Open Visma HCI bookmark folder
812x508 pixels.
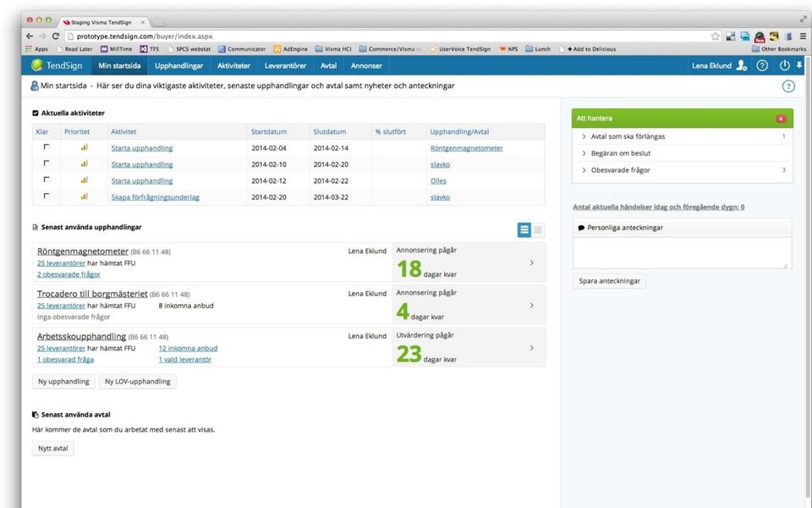tap(333, 49)
